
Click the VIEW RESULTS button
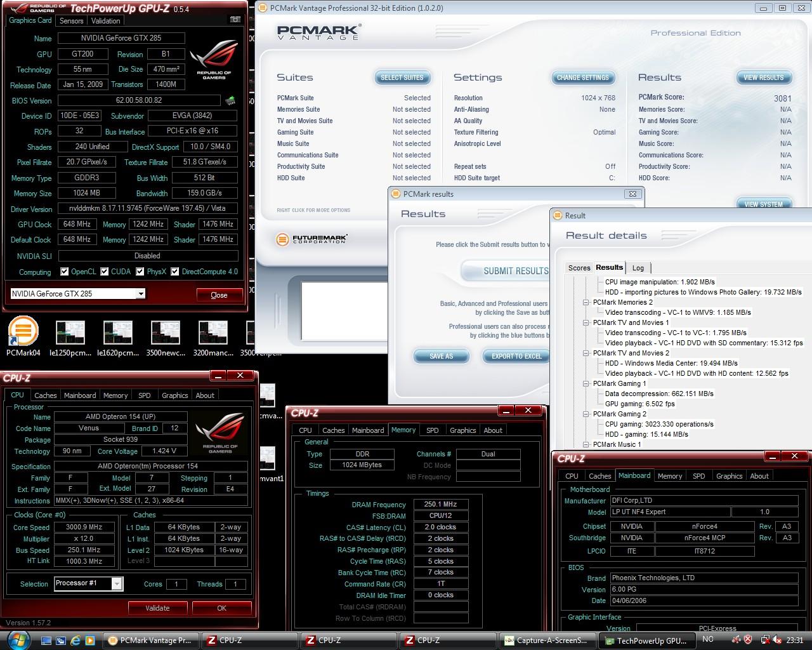[x=764, y=77]
